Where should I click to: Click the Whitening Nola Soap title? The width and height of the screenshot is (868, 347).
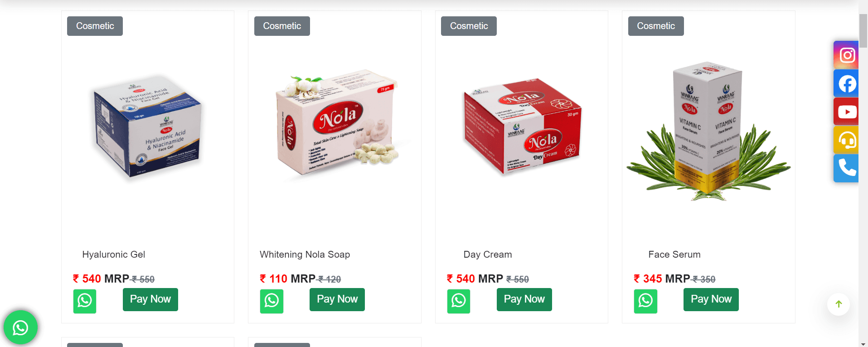pyautogui.click(x=305, y=254)
